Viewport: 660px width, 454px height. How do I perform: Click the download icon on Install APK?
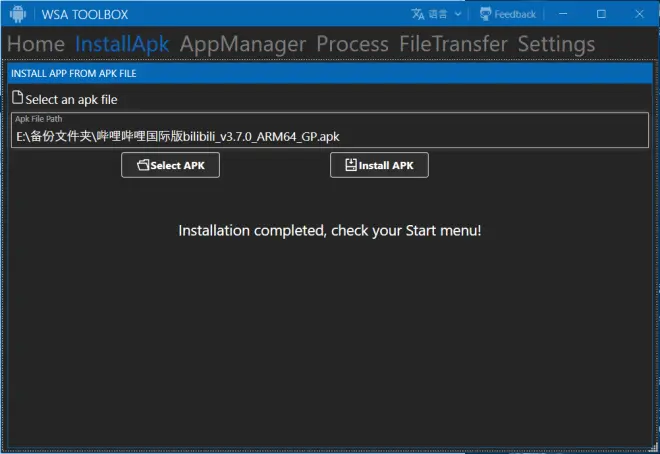(x=351, y=165)
